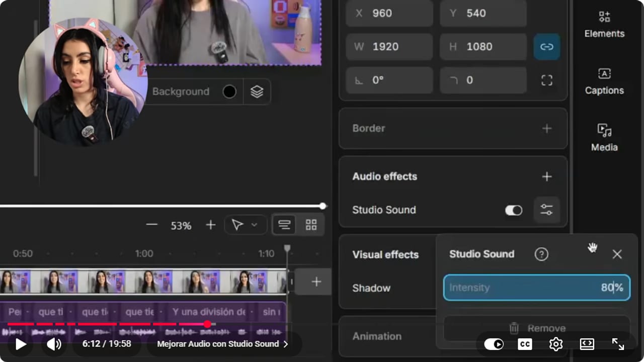Viewport: 644px width, 362px height.
Task: Close the Studio Sound popup
Action: pos(617,254)
